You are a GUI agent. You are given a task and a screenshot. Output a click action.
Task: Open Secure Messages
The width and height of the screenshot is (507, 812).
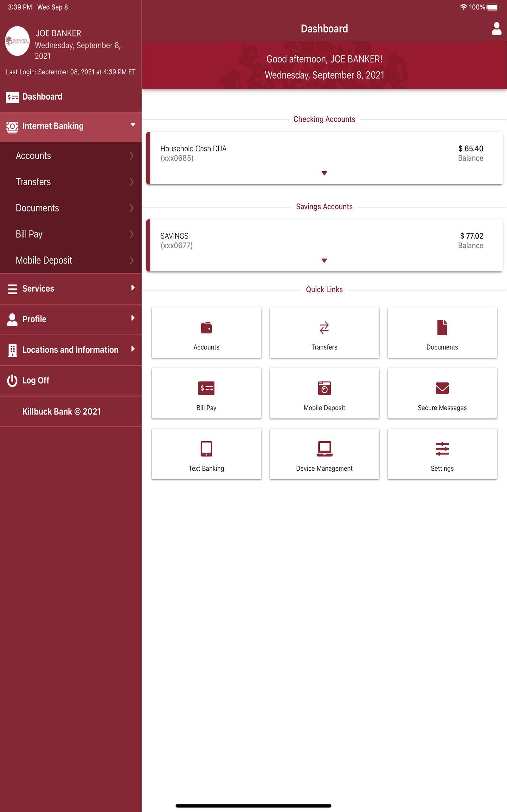point(442,393)
